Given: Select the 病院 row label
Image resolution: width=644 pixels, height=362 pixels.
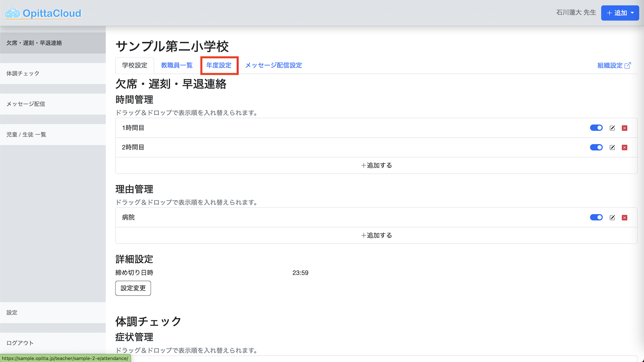Looking at the screenshot, I should point(128,217).
